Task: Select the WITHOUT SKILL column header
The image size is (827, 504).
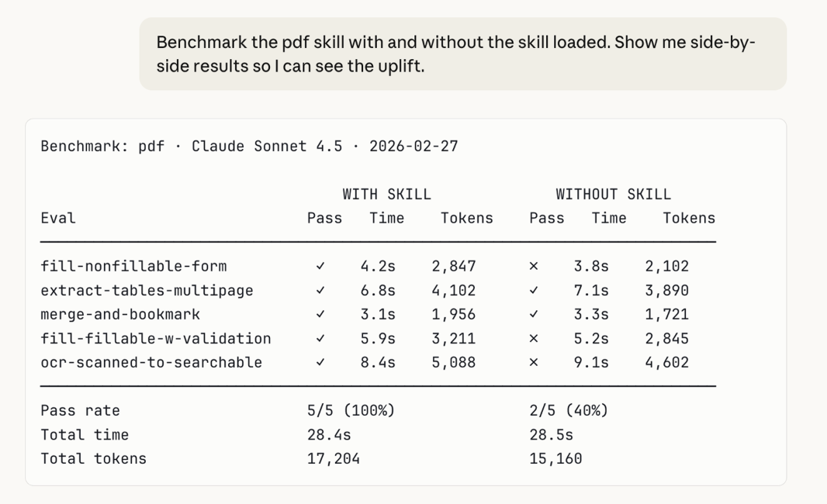Action: [613, 195]
